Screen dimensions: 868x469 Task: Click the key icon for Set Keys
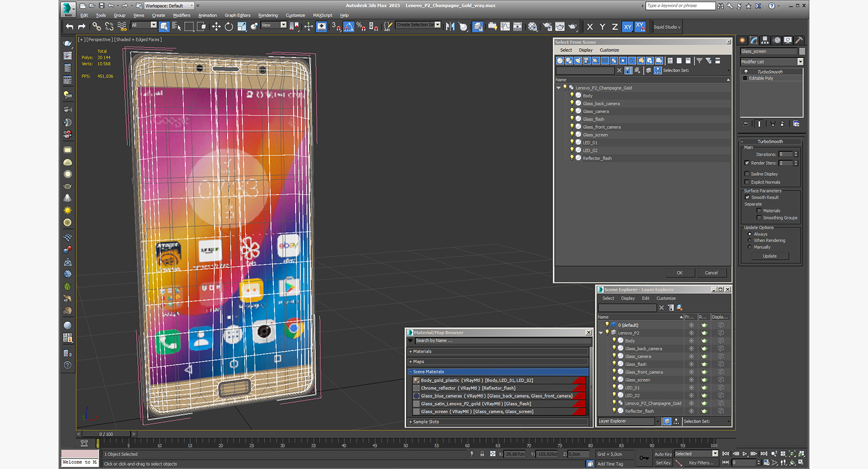click(645, 457)
